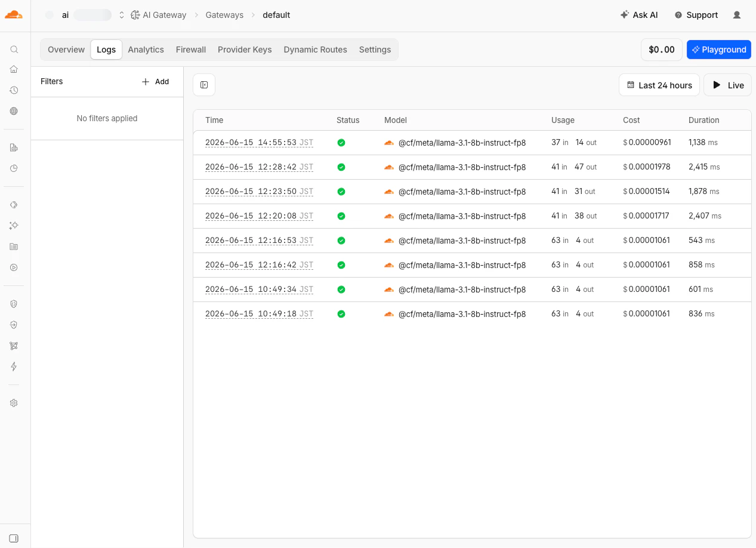Switch to the Analytics tab
Viewport: 756px width, 548px height.
pyautogui.click(x=146, y=50)
